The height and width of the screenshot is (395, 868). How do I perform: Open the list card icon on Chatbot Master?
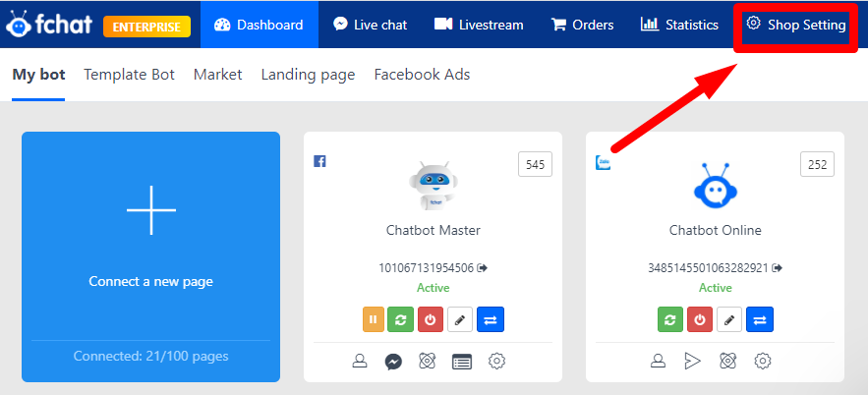[462, 362]
